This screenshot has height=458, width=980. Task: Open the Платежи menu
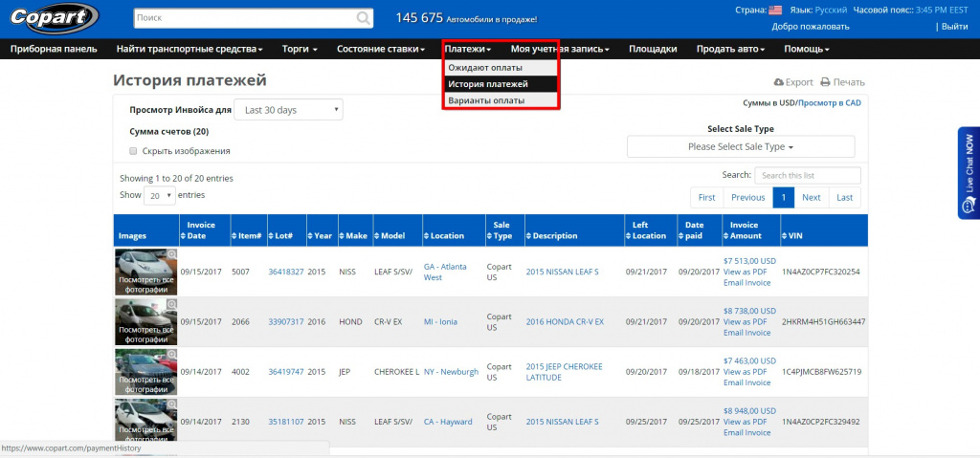click(x=467, y=49)
